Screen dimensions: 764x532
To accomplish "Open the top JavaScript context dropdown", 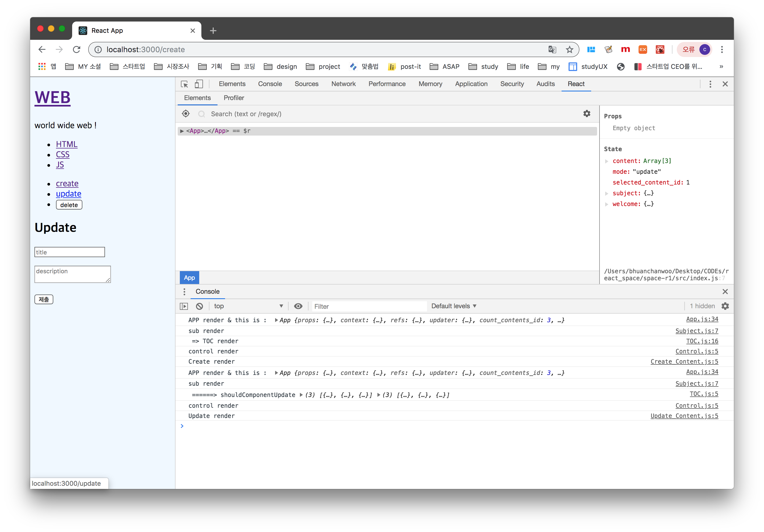I will (248, 306).
